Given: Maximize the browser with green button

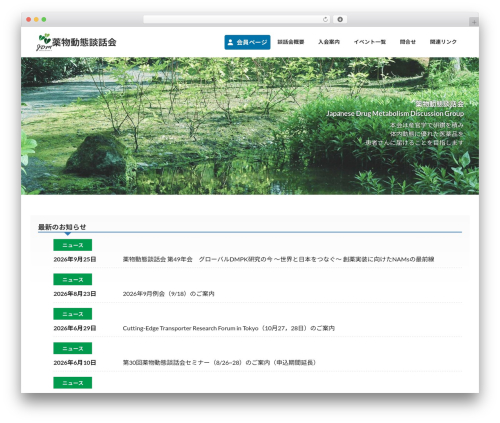Looking at the screenshot, I should tap(44, 19).
